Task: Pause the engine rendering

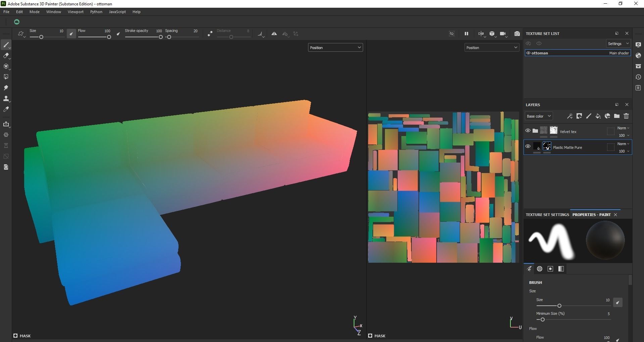Action: pos(466,34)
